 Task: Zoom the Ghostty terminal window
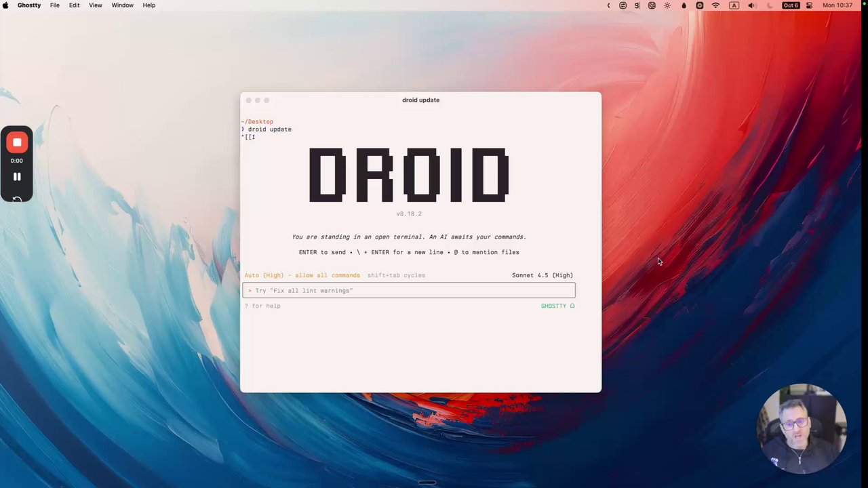pos(267,100)
